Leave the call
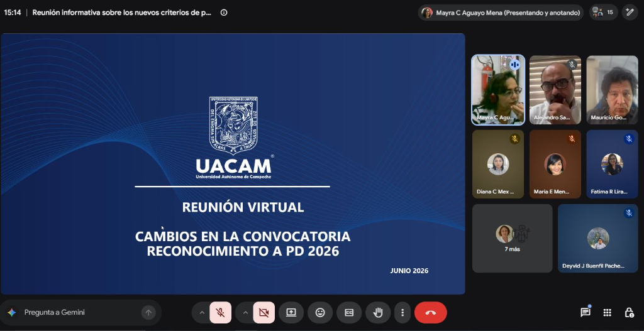The width and height of the screenshot is (644, 331). [430, 313]
